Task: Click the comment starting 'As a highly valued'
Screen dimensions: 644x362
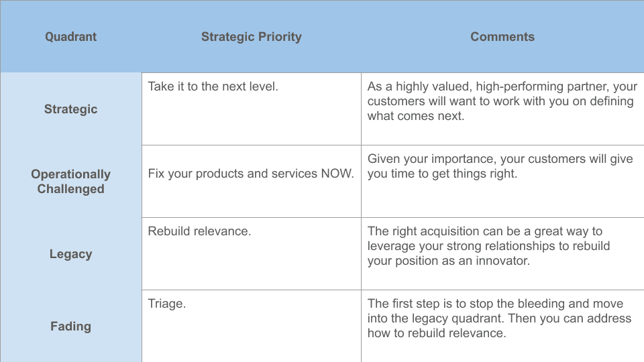Action: click(502, 101)
